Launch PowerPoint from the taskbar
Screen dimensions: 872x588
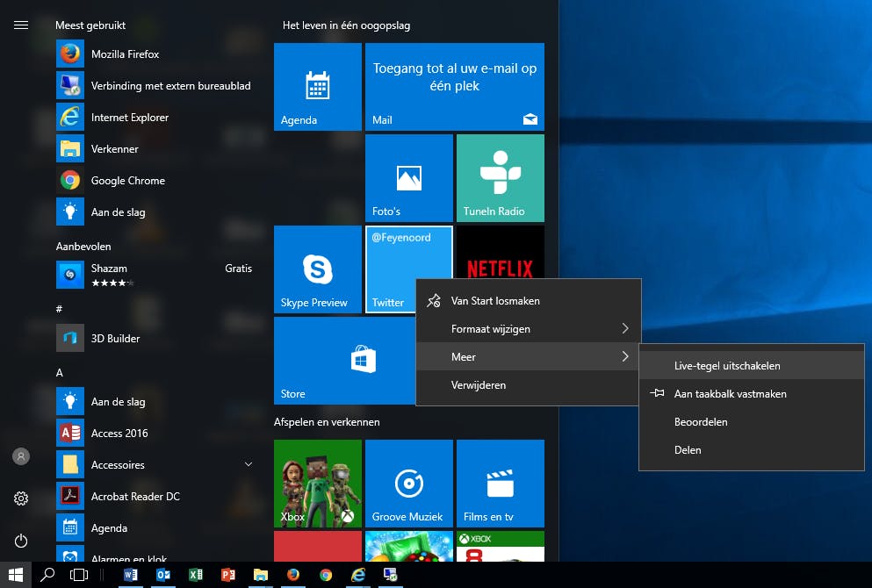point(227,577)
